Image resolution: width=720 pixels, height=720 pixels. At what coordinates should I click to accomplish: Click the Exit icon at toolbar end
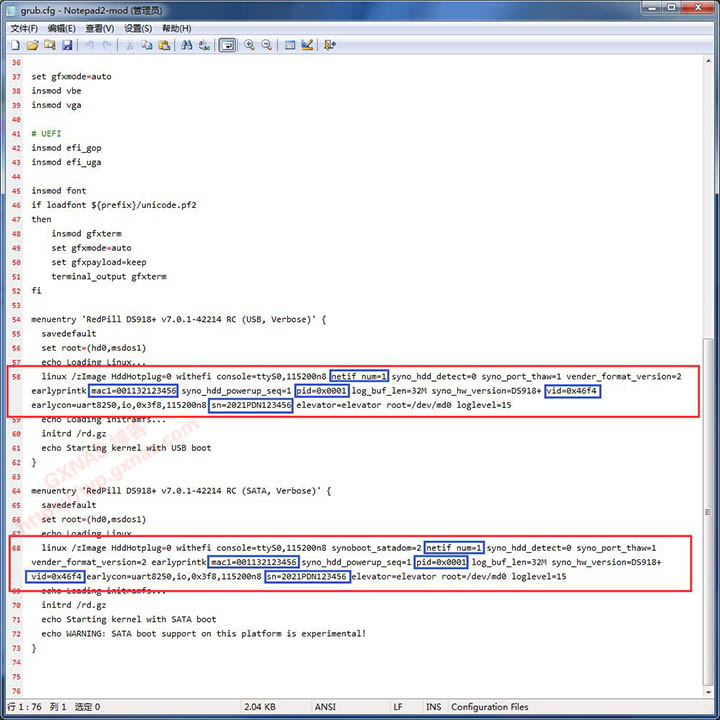click(330, 46)
